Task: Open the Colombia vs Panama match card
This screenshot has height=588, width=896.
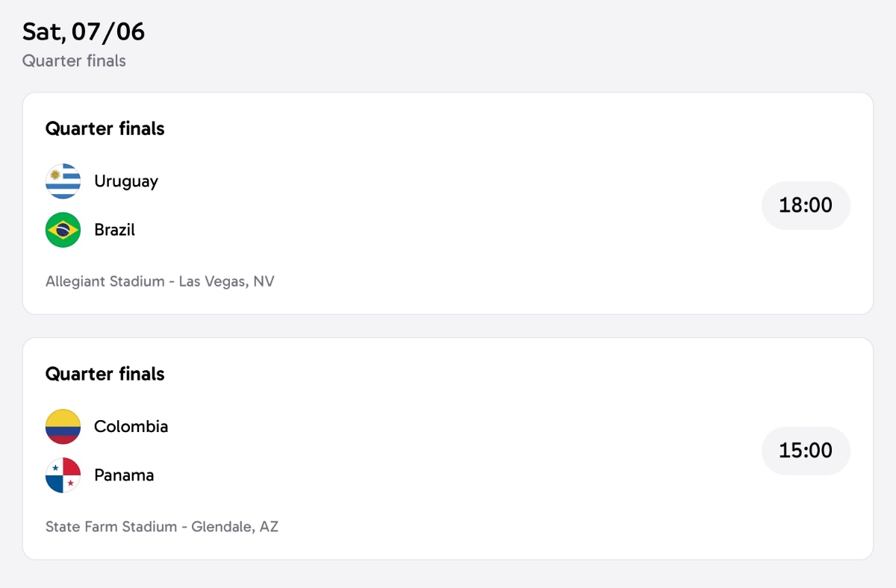Action: (448, 448)
